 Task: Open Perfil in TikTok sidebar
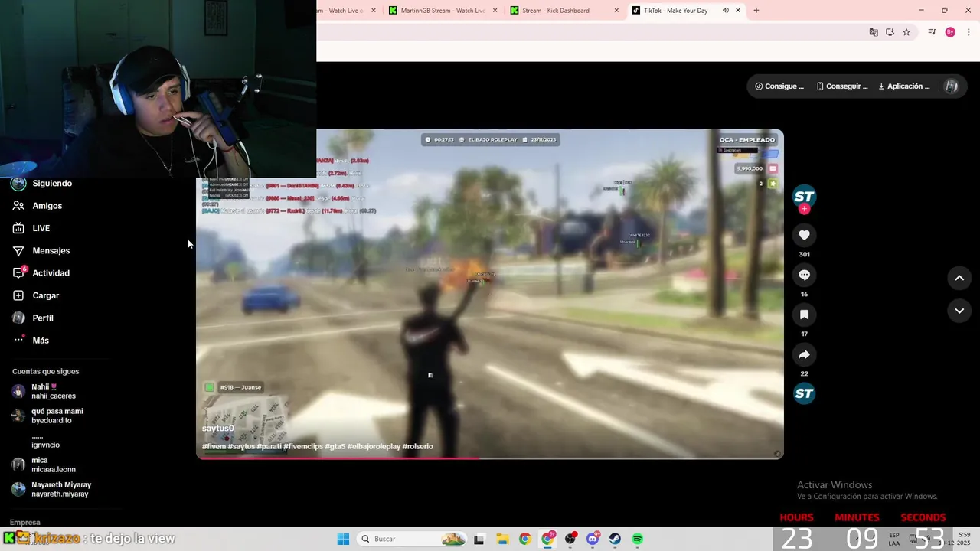pyautogui.click(x=34, y=318)
